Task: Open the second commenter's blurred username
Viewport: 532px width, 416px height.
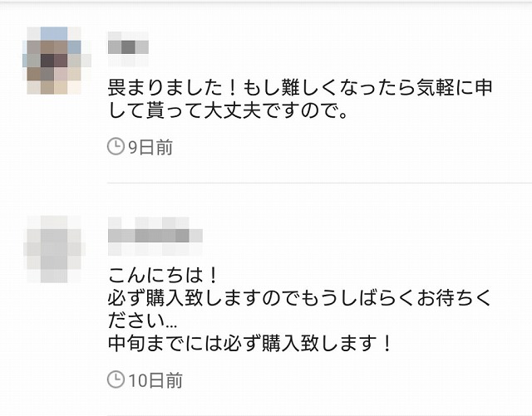Action: [155, 236]
